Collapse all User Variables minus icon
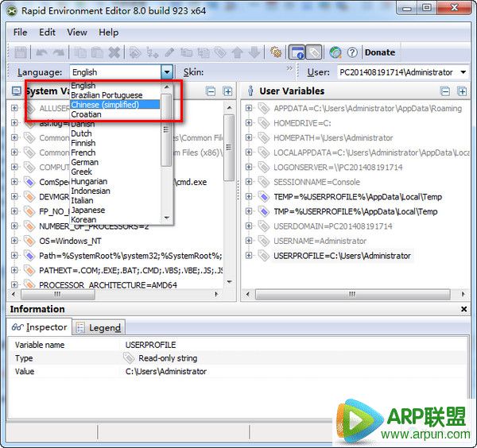 (x=445, y=91)
